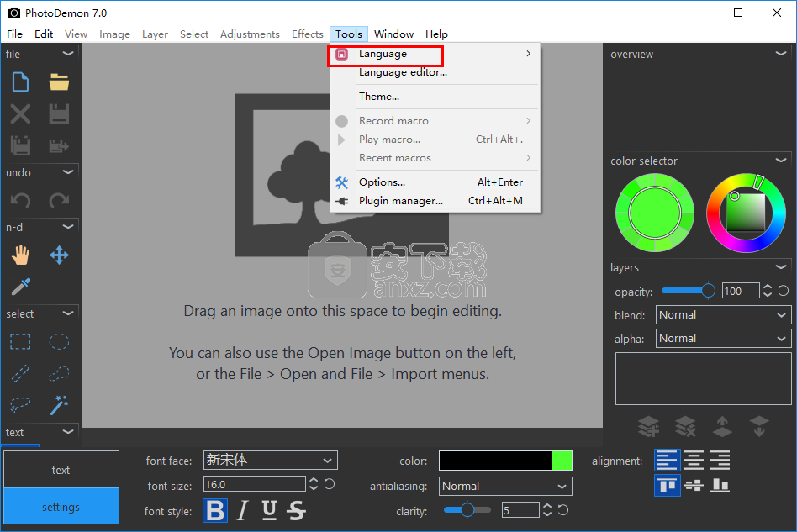Screen dimensions: 797x532
Task: Select the elliptical selection tool
Action: (59, 342)
